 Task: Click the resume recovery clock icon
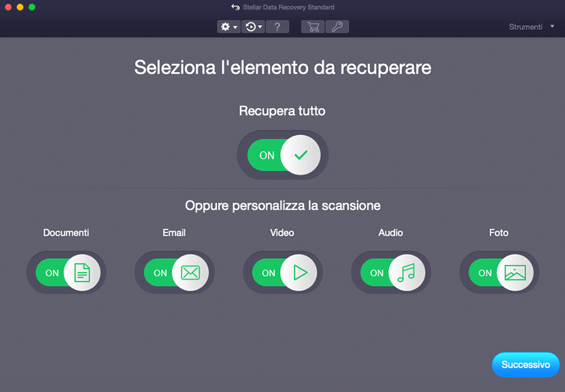[x=250, y=27]
